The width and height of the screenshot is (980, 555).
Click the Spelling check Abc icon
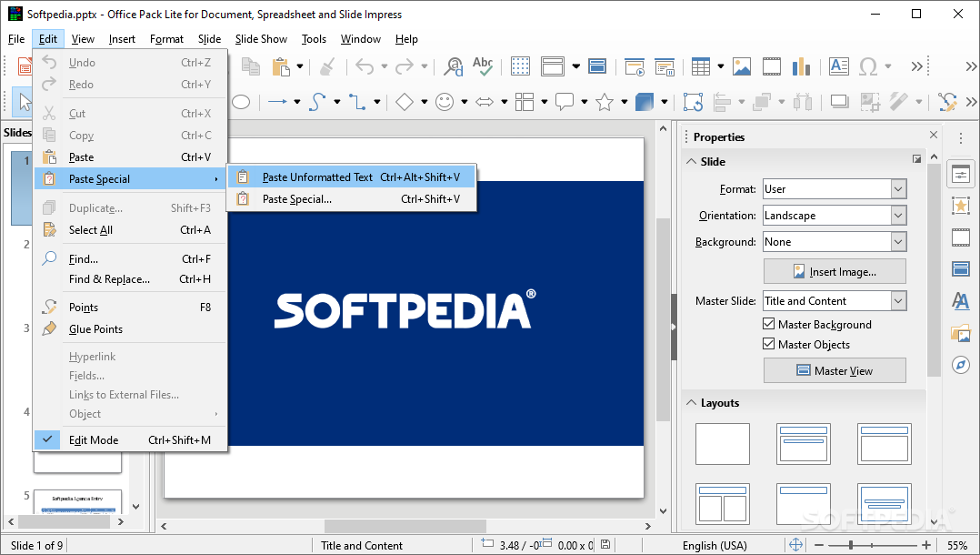[x=483, y=66]
